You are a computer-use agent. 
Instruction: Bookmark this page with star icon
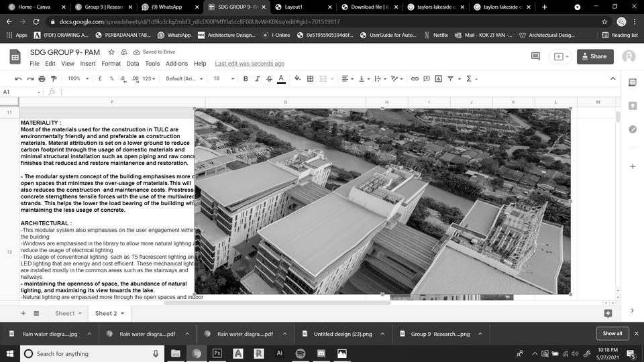[604, 21]
